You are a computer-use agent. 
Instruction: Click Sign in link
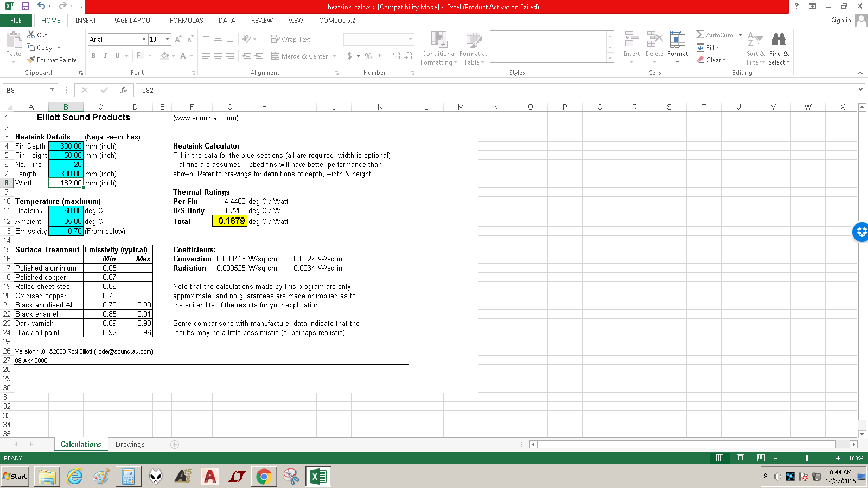(x=841, y=20)
